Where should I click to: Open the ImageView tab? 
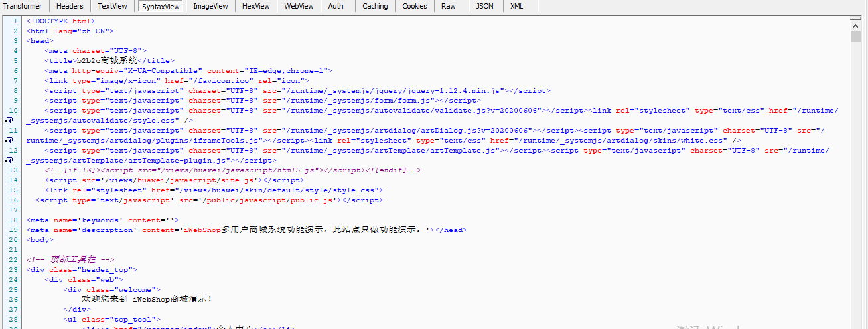click(x=210, y=6)
